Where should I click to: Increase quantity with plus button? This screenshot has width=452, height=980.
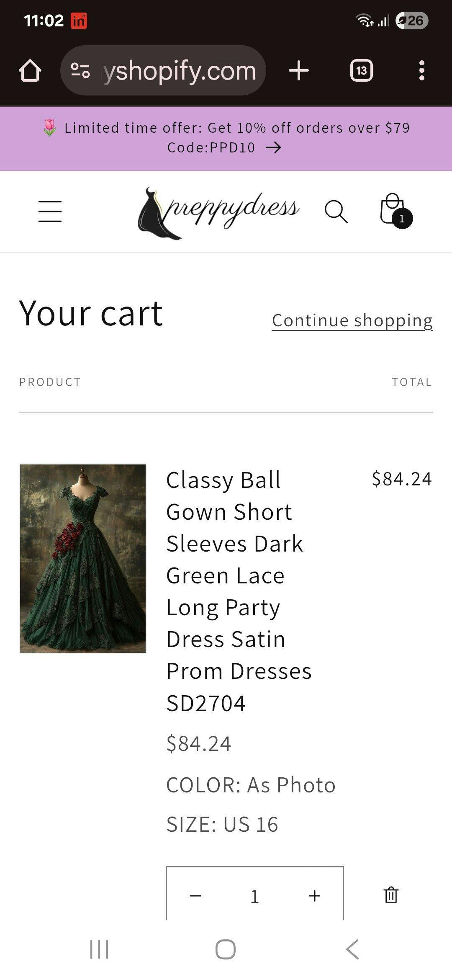click(x=315, y=896)
